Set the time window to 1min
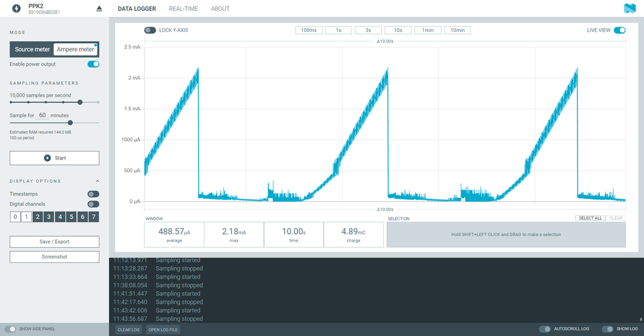Image resolution: width=644 pixels, height=336 pixels. coord(428,30)
